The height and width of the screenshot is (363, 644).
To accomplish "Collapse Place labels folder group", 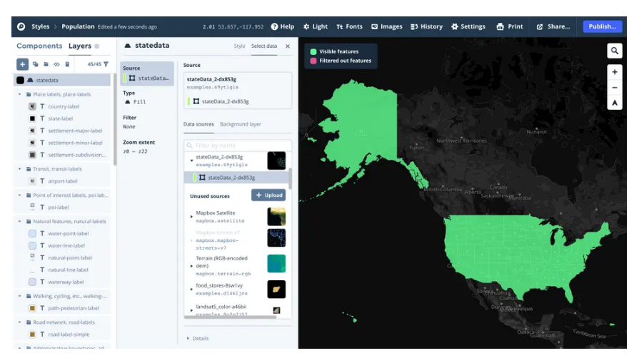I will pos(19,94).
